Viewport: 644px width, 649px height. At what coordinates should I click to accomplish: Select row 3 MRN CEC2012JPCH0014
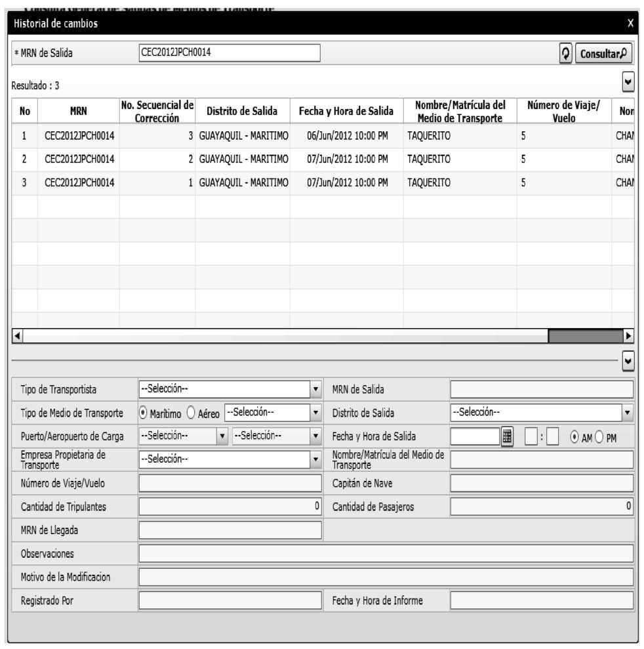[x=79, y=182]
